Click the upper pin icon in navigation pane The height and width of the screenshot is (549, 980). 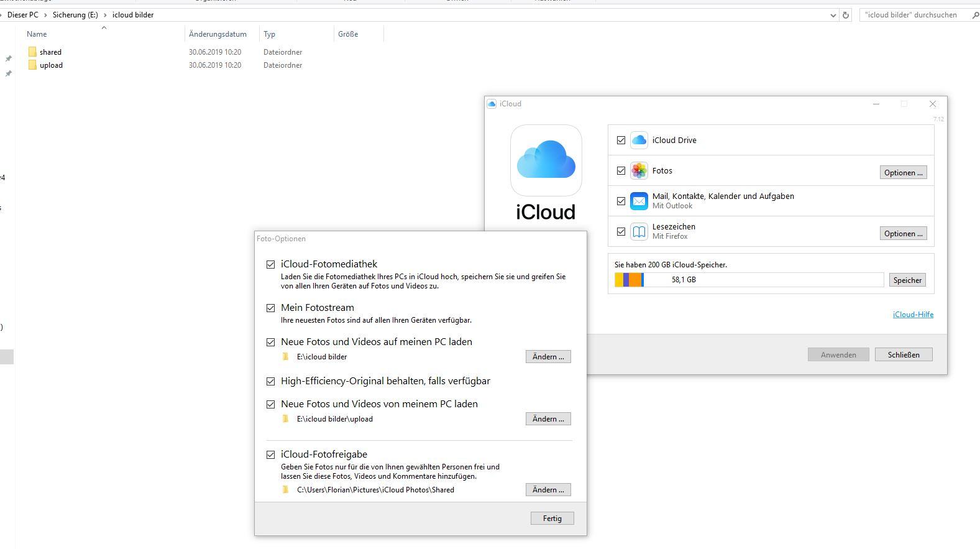9,58
